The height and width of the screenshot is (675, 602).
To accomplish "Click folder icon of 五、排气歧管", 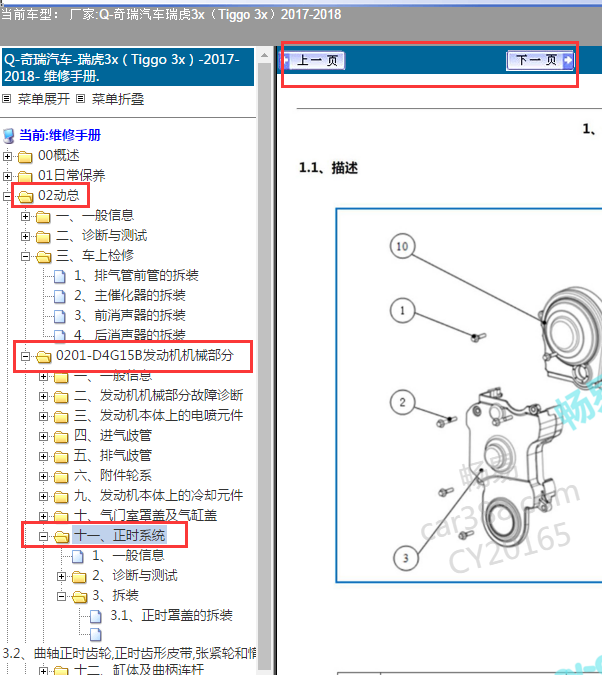I will point(61,457).
